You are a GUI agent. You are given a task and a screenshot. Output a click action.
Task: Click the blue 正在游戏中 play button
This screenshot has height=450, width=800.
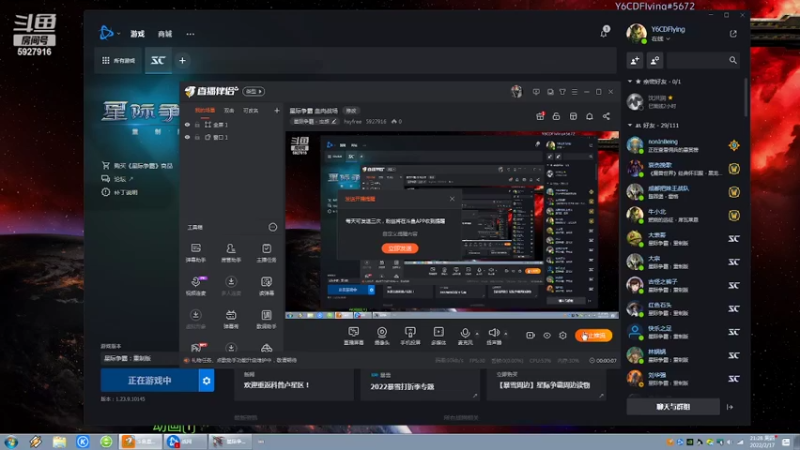pos(149,381)
